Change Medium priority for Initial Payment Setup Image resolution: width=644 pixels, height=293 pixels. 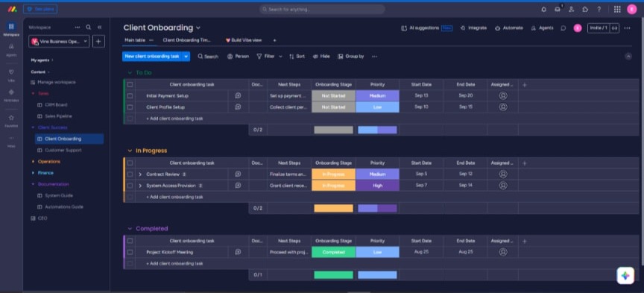pos(377,95)
